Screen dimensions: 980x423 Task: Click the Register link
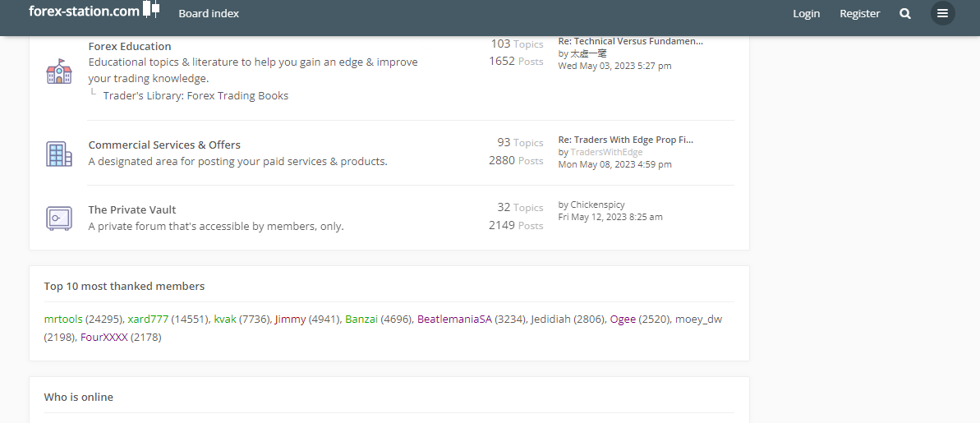coord(859,13)
